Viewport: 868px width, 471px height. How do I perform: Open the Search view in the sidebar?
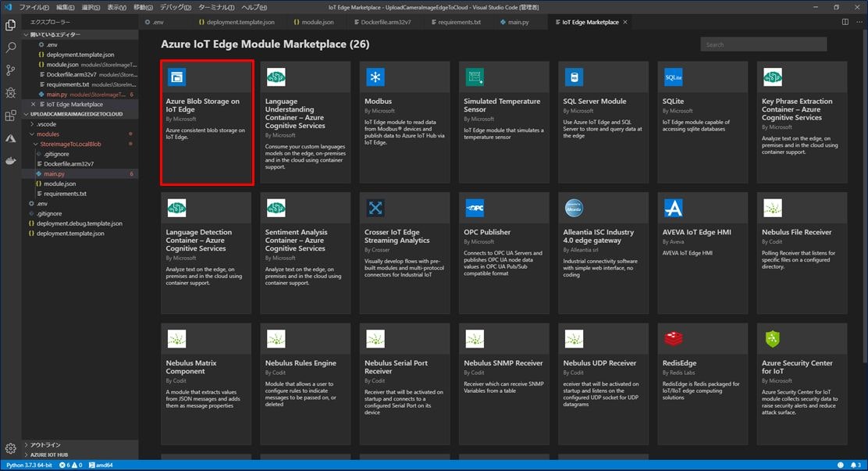[x=10, y=48]
